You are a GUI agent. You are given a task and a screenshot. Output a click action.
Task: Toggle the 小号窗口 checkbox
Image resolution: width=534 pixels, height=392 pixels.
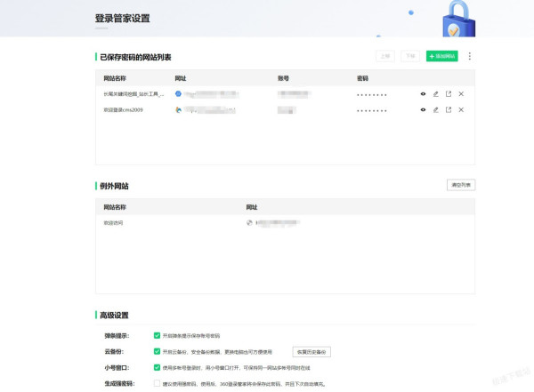[157, 367]
